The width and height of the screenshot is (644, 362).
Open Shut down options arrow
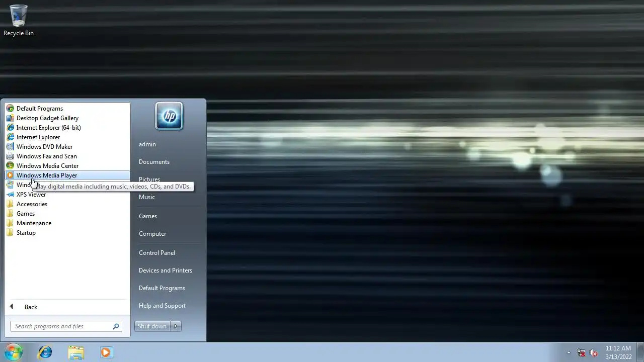(176, 326)
